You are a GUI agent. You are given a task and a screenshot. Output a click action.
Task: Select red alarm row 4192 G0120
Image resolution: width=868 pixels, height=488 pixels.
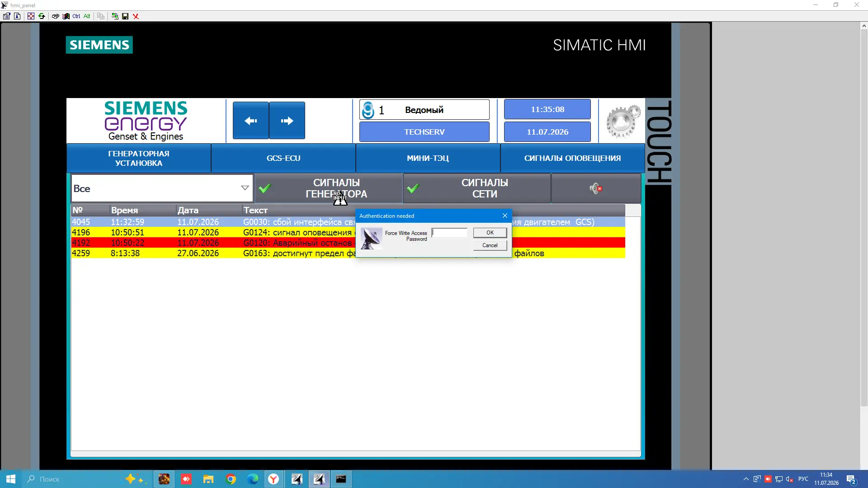pyautogui.click(x=348, y=243)
